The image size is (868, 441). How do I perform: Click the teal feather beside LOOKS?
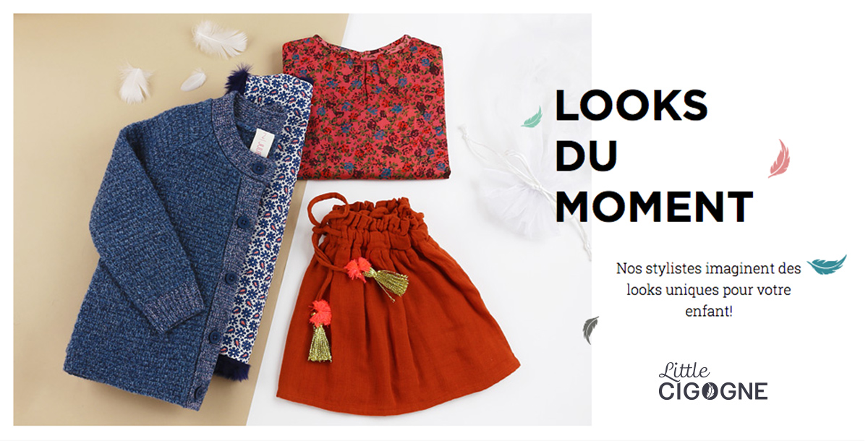point(532,117)
